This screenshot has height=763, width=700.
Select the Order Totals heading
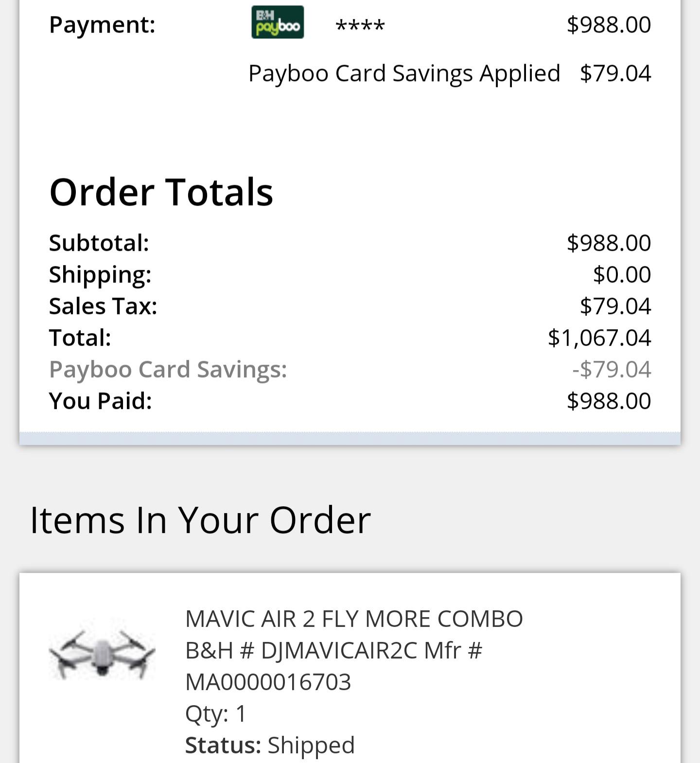161,192
